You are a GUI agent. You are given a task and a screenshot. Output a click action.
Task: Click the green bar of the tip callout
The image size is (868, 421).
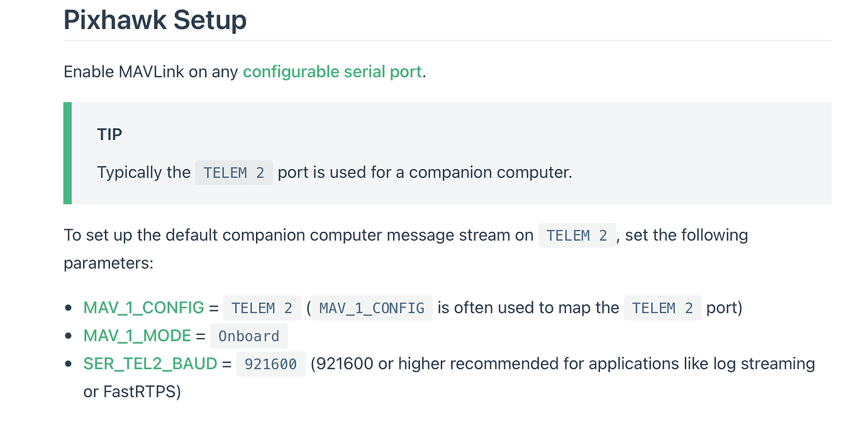click(67, 153)
